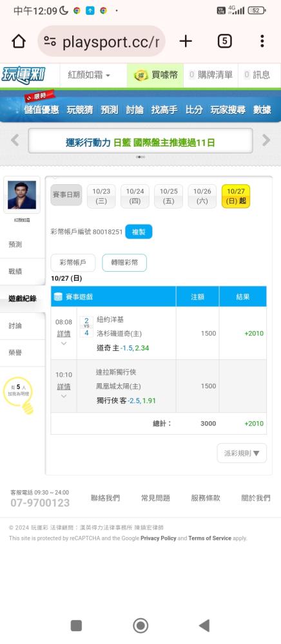Open a new browser tab with plus icon

pyautogui.click(x=186, y=41)
